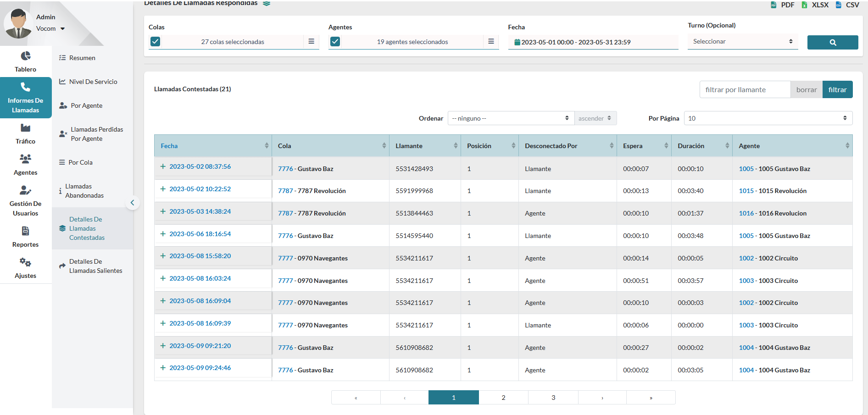The image size is (868, 415).
Task: Open the Ordenar ninguno dropdown
Action: 511,118
